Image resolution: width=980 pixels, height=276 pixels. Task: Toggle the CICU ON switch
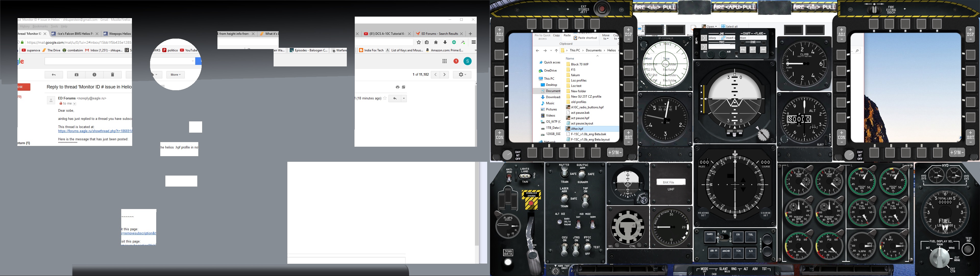pos(565,249)
